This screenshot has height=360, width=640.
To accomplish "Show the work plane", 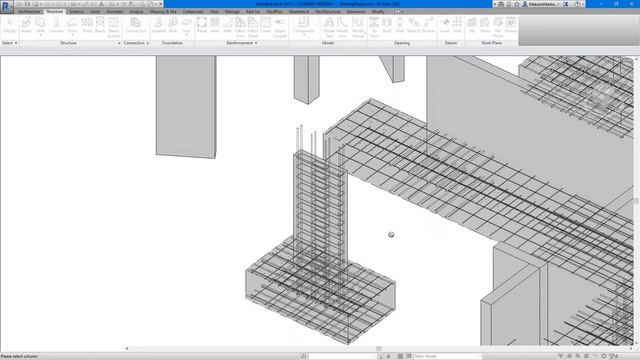I will click(x=484, y=25).
